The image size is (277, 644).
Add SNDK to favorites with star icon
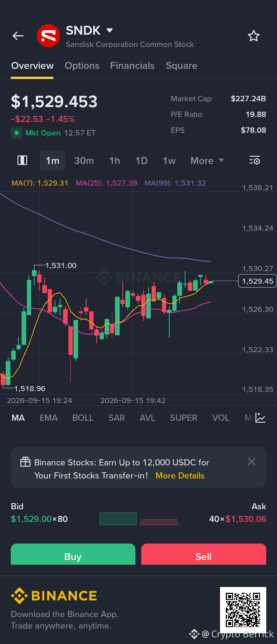(254, 36)
